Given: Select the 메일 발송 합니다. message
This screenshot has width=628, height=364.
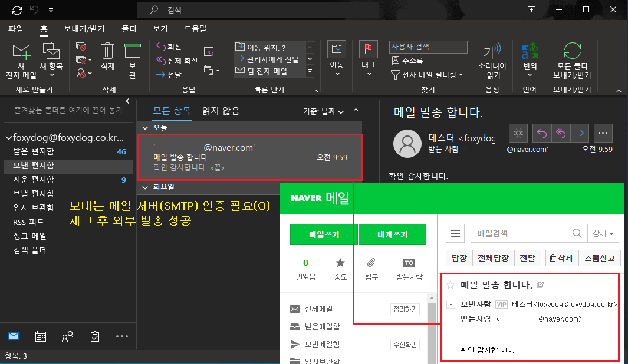Looking at the screenshot, I should coord(250,157).
